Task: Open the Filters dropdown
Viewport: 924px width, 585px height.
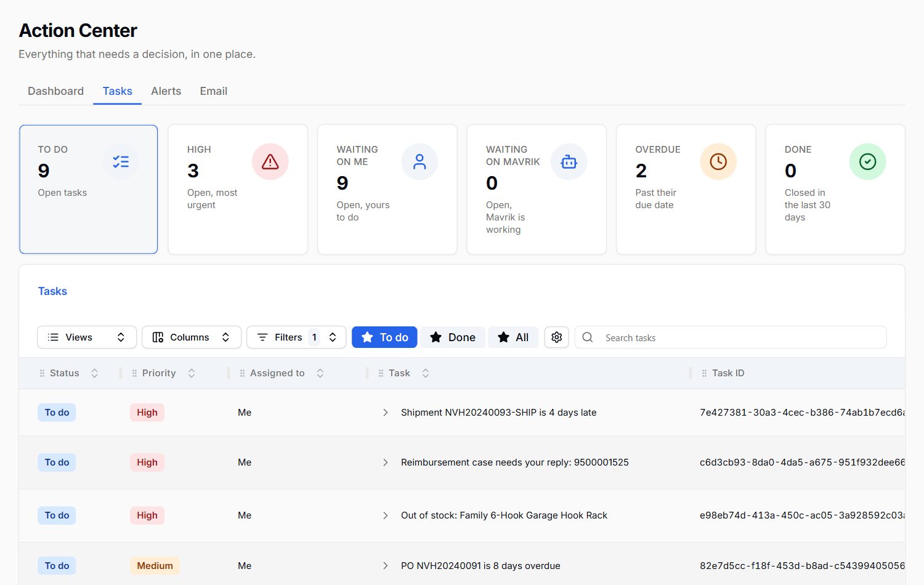Action: click(x=296, y=337)
